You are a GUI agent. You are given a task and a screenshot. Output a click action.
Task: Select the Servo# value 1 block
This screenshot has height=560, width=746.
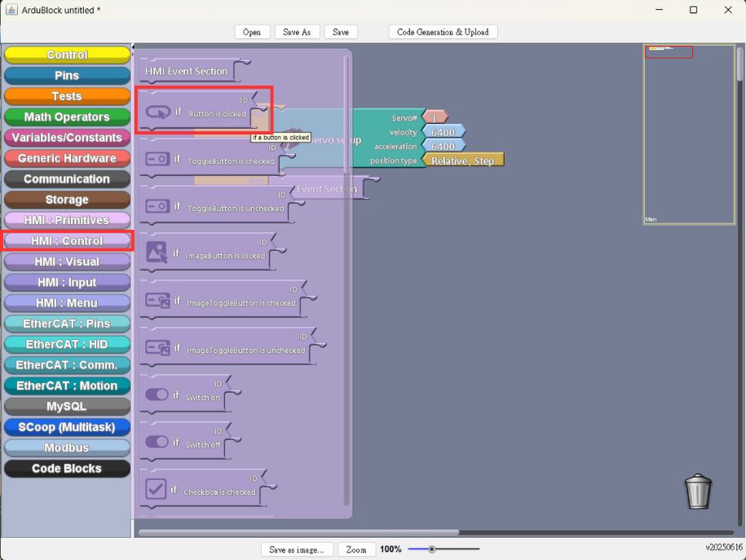click(435, 117)
